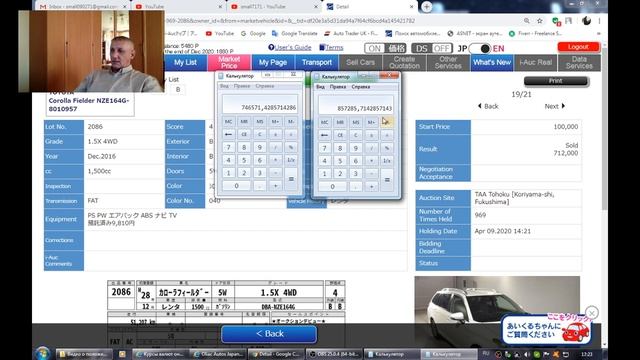Click the right calculator result display
Viewport: 640px width, 360px height.
point(356,105)
